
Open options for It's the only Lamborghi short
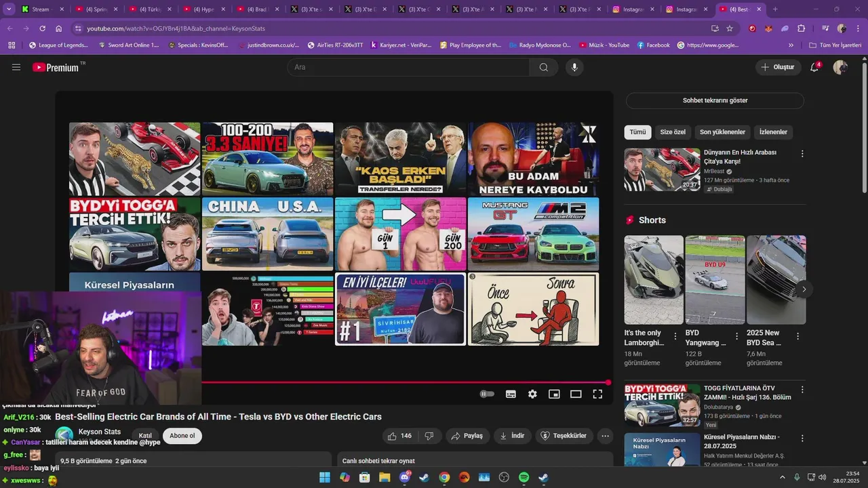coord(675,336)
